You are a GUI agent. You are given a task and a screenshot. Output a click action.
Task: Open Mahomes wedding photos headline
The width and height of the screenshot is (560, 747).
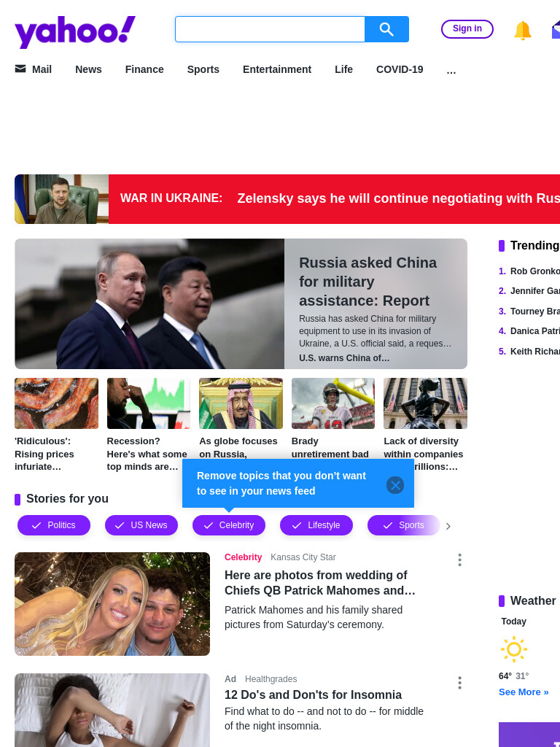[x=320, y=583]
